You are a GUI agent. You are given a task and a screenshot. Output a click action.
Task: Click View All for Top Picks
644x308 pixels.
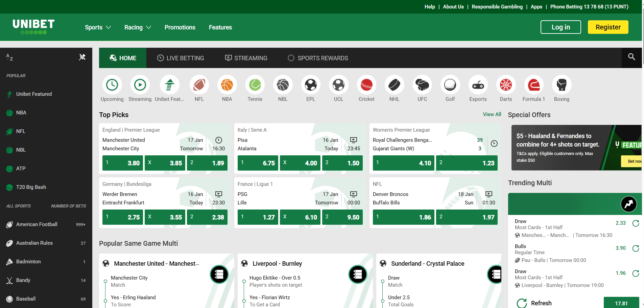[x=492, y=114]
